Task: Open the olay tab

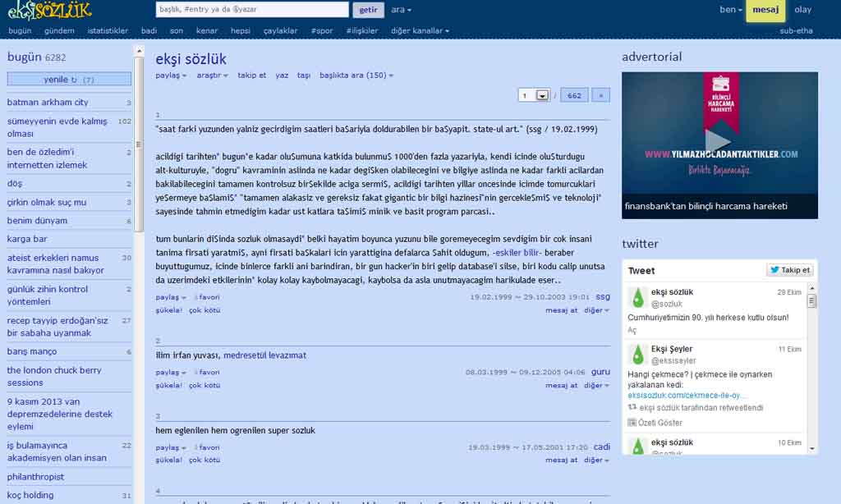Action: 803,10
